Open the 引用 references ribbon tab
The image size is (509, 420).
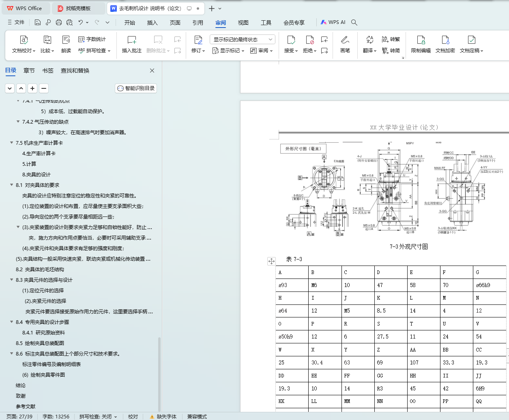(x=198, y=23)
